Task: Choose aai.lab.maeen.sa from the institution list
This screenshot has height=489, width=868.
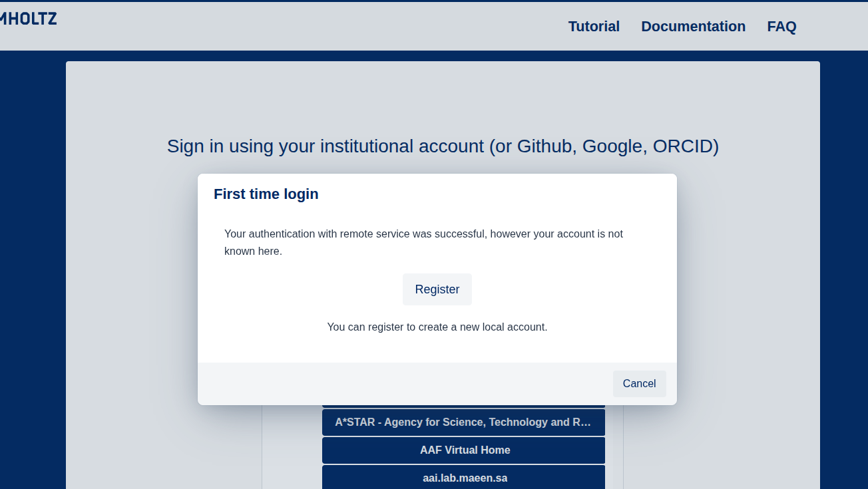Action: pos(464,478)
